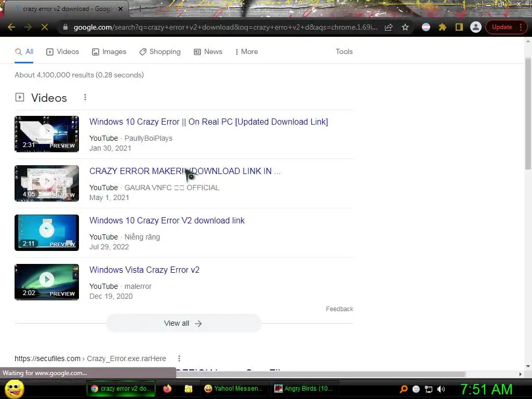Open the volume speaker tray icon
Viewport: 532px width, 399px height.
tap(441, 389)
